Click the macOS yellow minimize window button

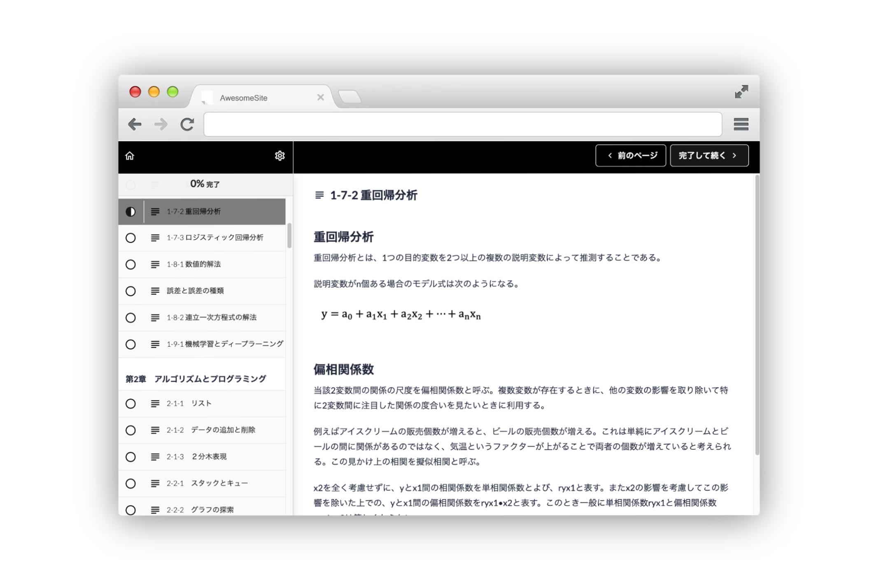click(154, 91)
